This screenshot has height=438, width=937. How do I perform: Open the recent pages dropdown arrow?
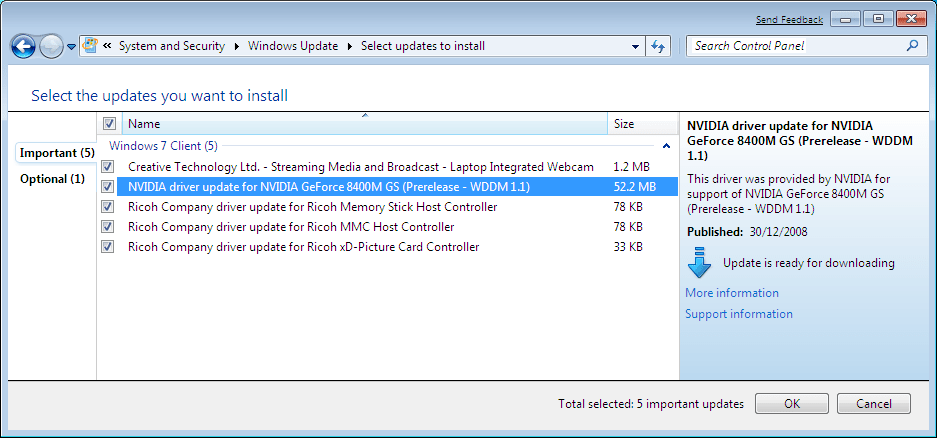71,47
